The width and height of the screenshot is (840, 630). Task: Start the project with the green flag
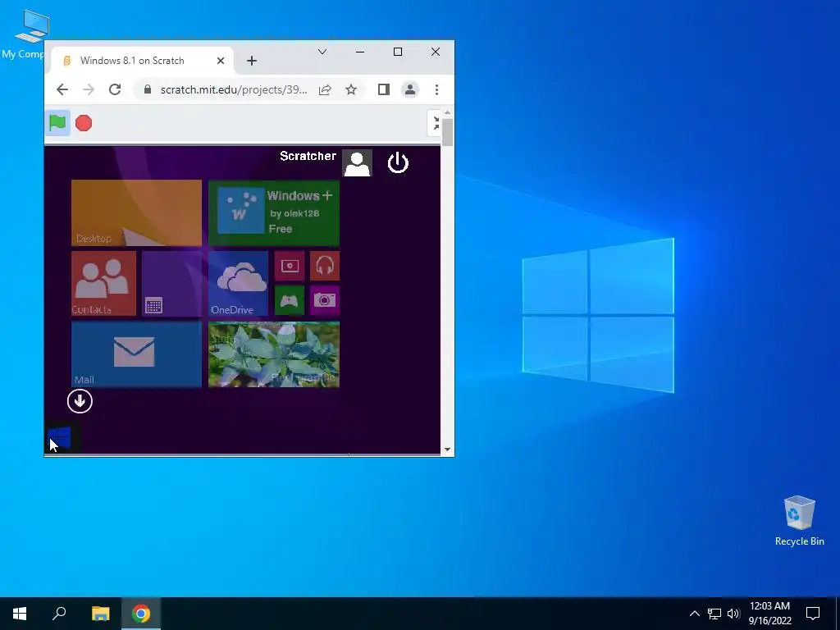[57, 123]
